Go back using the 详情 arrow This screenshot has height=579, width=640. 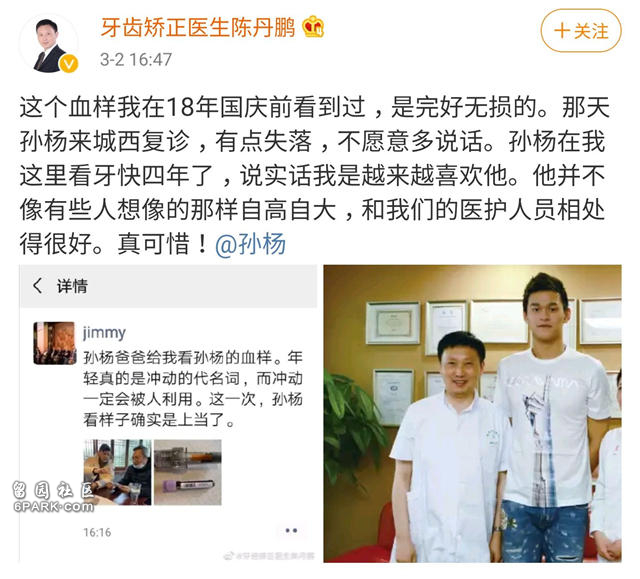38,286
